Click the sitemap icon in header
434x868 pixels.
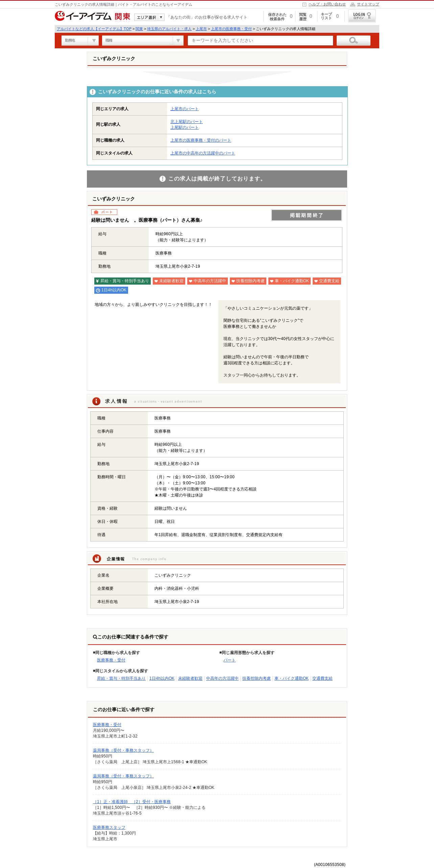[x=353, y=4]
